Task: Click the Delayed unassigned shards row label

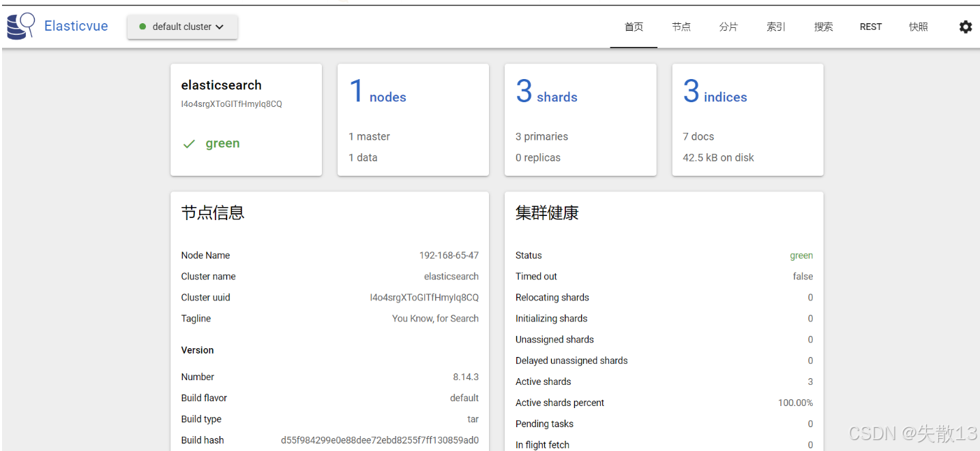Action: pyautogui.click(x=571, y=360)
